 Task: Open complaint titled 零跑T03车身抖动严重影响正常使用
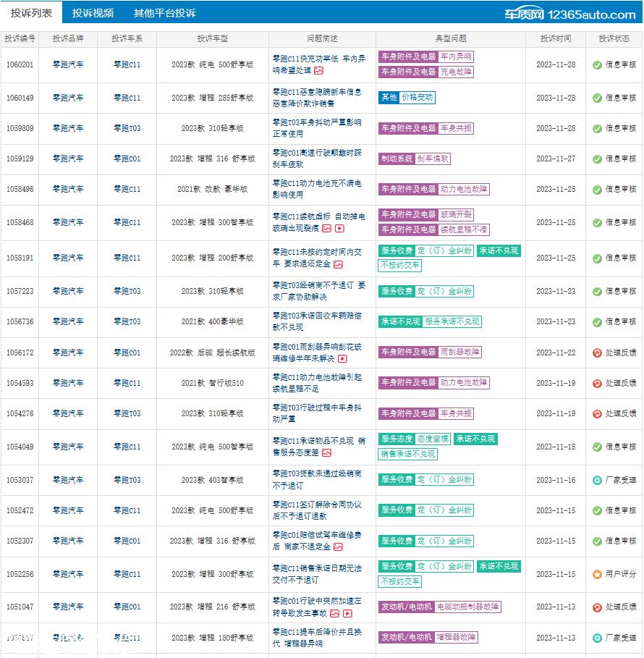point(317,128)
